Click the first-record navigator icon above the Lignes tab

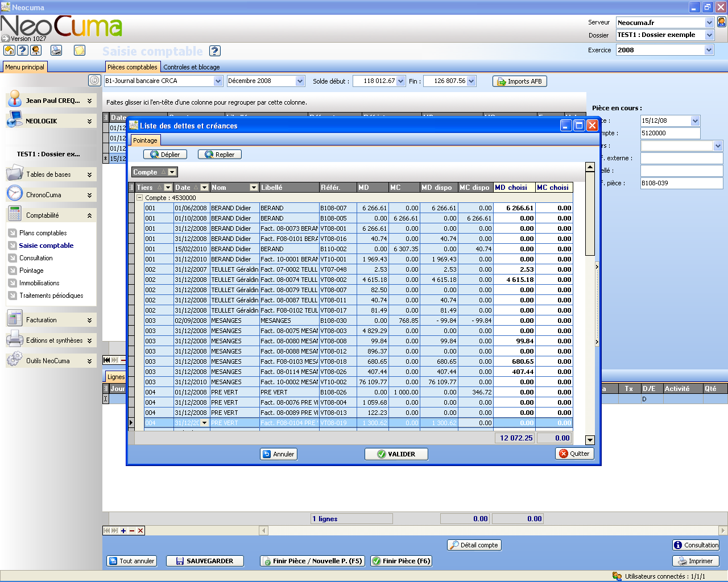pos(106,360)
